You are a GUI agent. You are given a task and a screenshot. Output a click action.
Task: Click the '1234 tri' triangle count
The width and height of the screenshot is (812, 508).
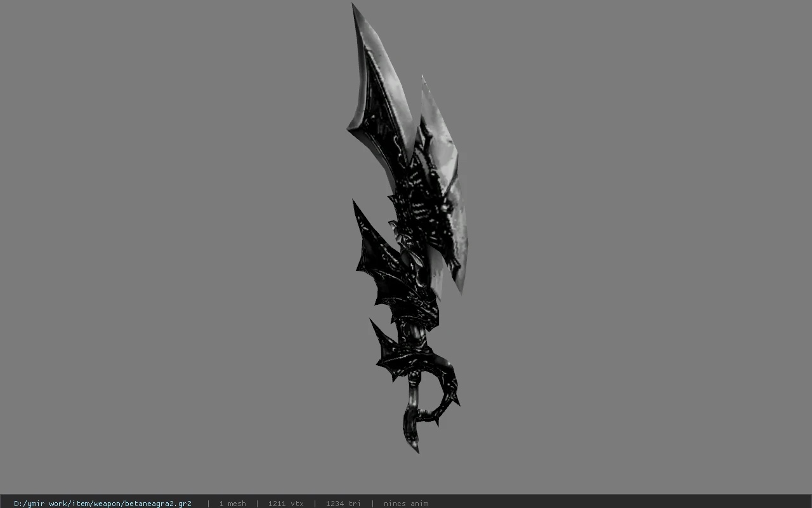tap(343, 504)
